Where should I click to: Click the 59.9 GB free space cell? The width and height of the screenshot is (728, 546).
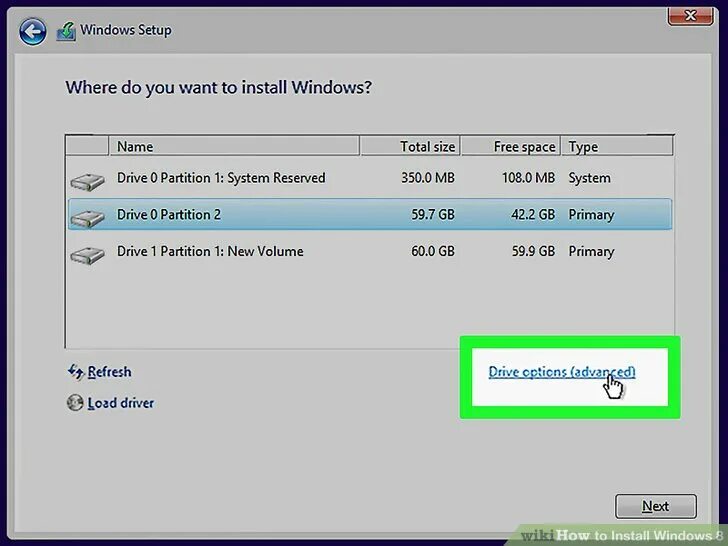533,251
